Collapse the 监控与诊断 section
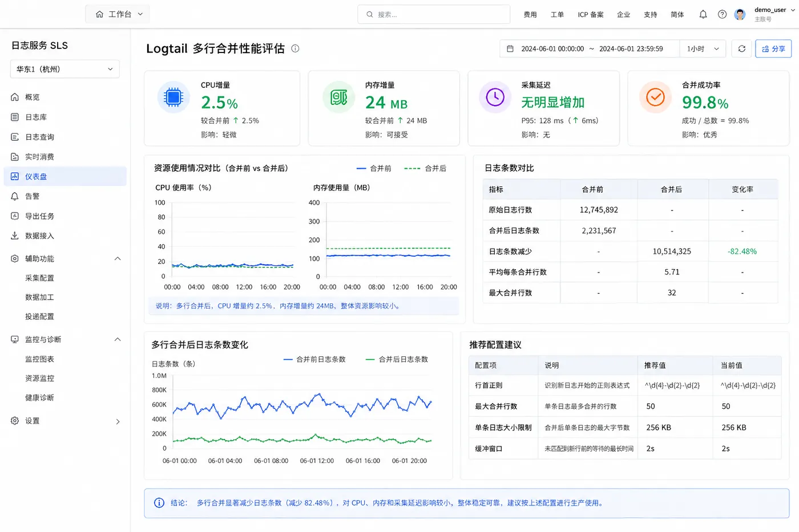This screenshot has height=532, width=799. 118,339
